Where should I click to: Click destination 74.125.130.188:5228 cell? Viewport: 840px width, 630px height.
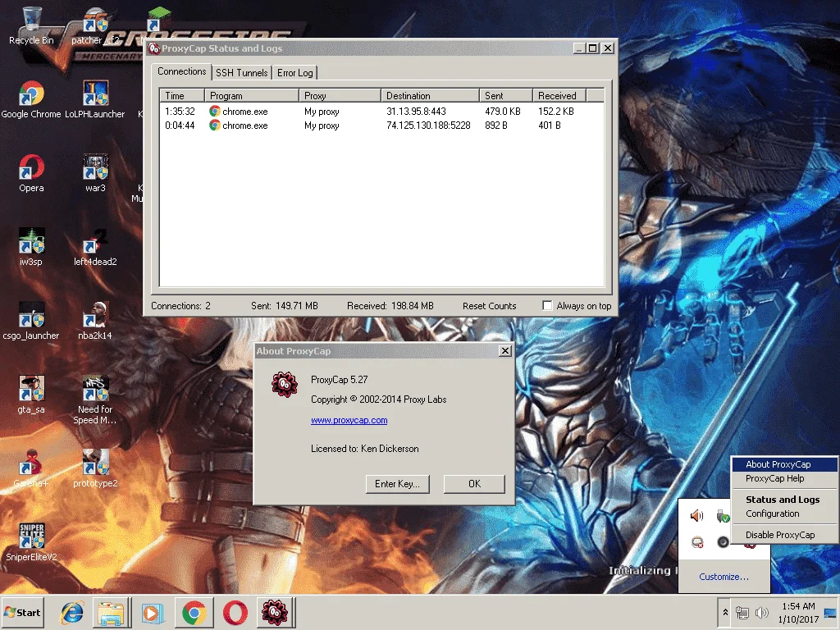[428, 126]
